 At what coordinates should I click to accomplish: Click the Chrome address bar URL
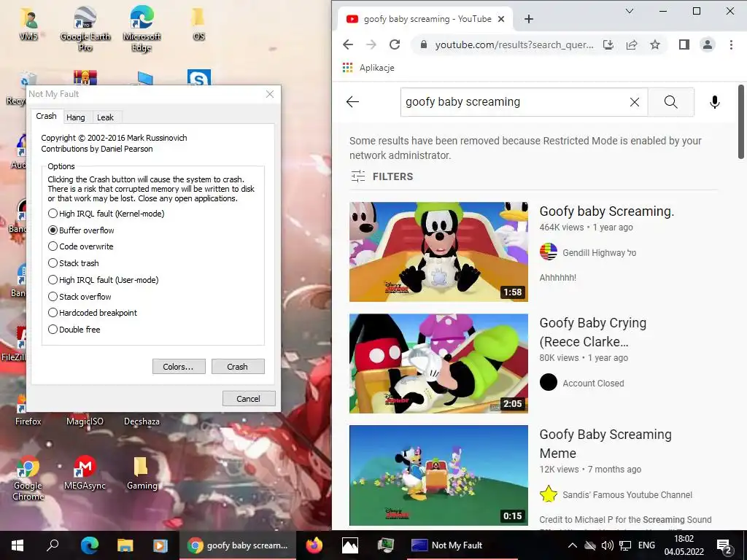(514, 44)
